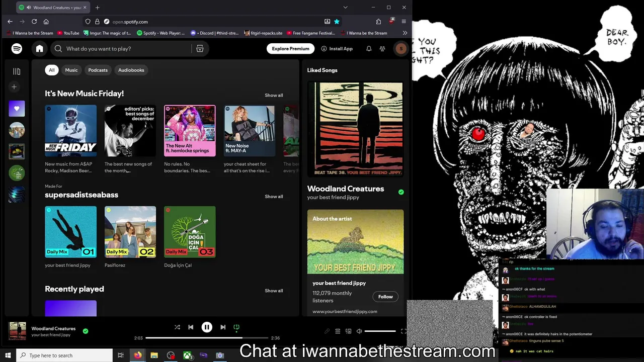Toggle saved checkmark in Now Playing panel
The height and width of the screenshot is (362, 644).
point(401,192)
